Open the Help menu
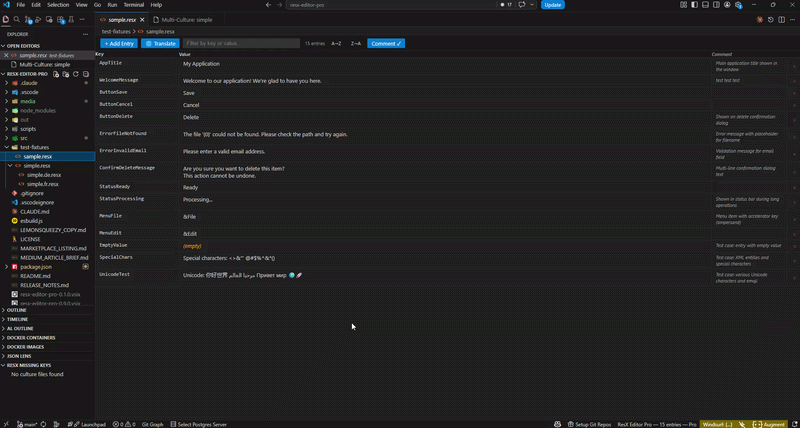Image resolution: width=800 pixels, height=428 pixels. click(x=156, y=5)
